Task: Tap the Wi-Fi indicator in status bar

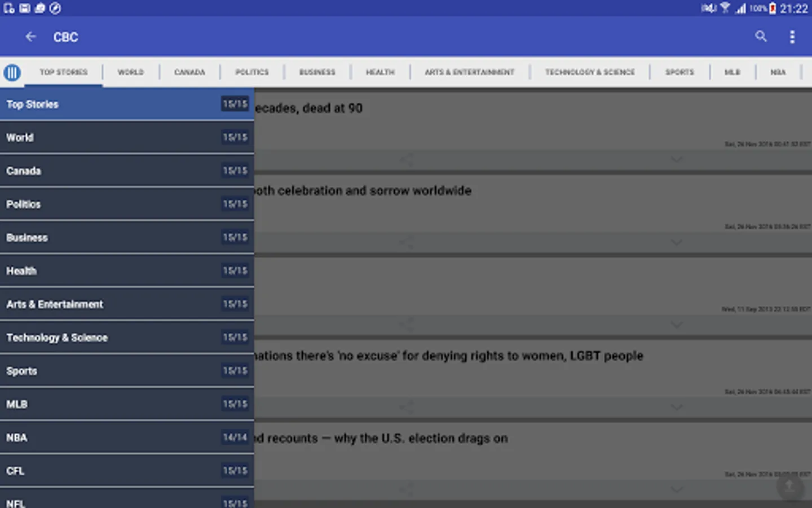Action: (x=725, y=8)
